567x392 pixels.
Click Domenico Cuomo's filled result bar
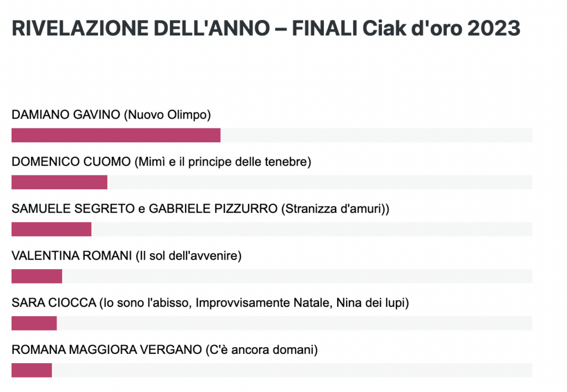(x=59, y=182)
